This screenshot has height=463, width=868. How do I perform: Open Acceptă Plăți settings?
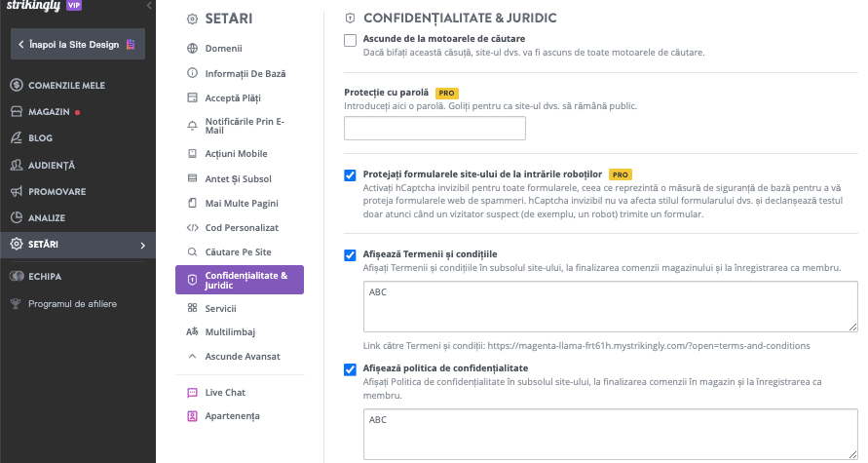pyautogui.click(x=233, y=98)
